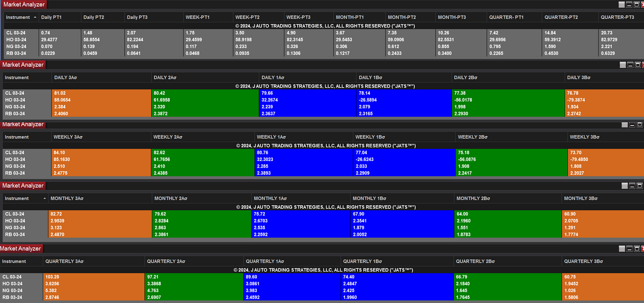Click the gray link button of the Daily sigma Market Analyzer
The width and height of the screenshot is (644, 303).
coord(623,65)
